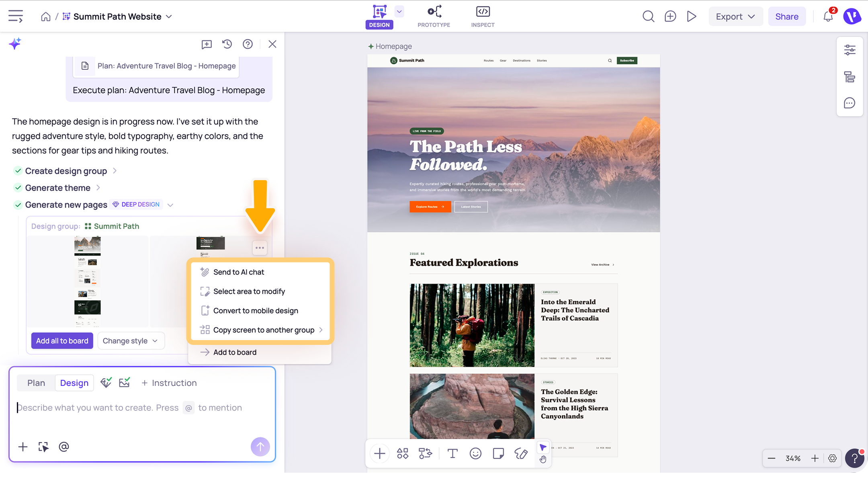Open the Copy screen to another group submenu
The height and width of the screenshot is (488, 868).
point(261,330)
